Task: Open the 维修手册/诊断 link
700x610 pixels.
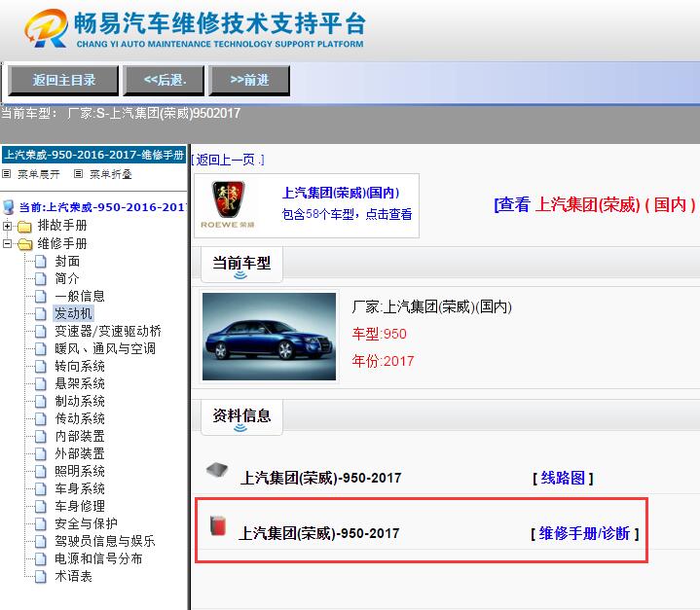Action: [585, 534]
